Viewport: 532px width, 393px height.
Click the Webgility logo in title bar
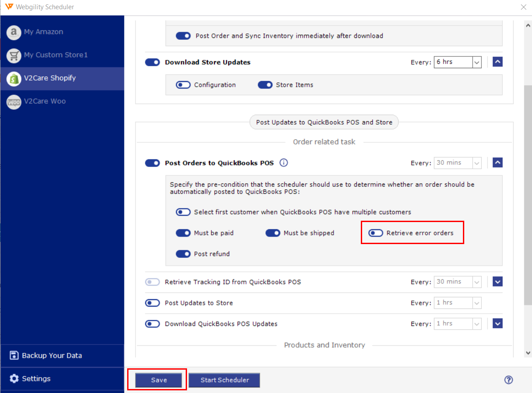9,7
